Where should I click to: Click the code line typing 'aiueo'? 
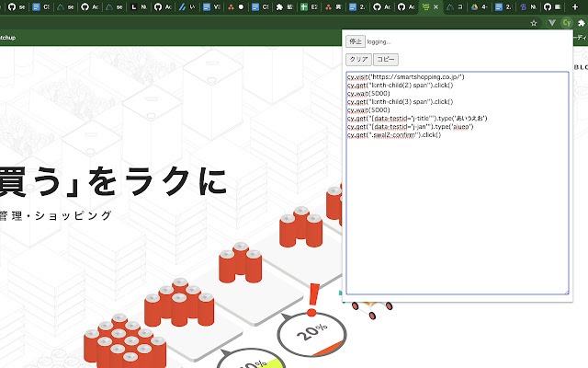[x=410, y=127]
